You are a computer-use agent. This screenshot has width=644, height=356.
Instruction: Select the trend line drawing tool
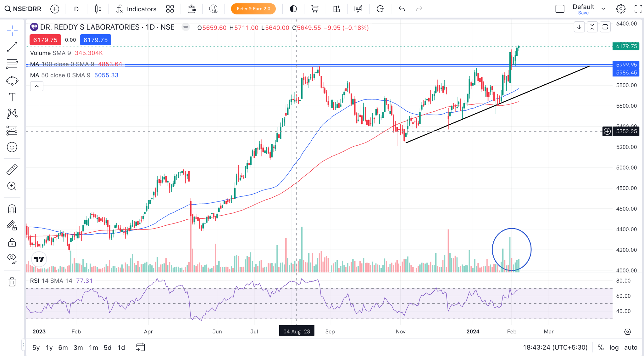coord(12,47)
